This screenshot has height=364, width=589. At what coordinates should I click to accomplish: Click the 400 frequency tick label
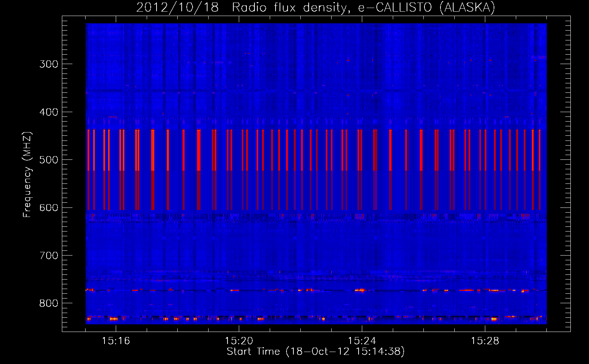coord(49,112)
